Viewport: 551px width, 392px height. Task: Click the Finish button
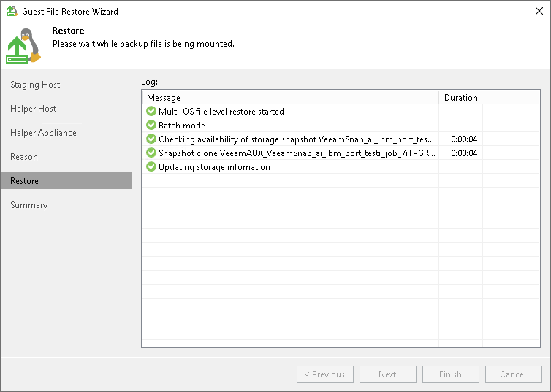[450, 374]
